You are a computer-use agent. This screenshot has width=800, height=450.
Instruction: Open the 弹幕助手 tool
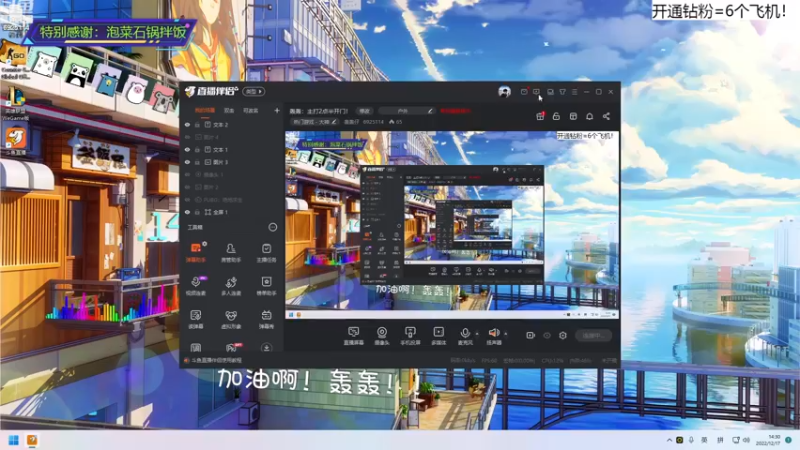click(195, 252)
